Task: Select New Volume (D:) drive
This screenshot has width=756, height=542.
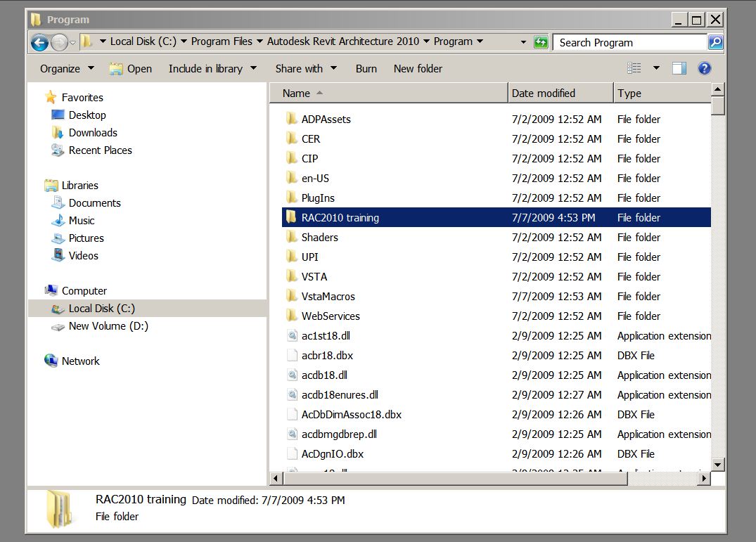Action: [108, 326]
